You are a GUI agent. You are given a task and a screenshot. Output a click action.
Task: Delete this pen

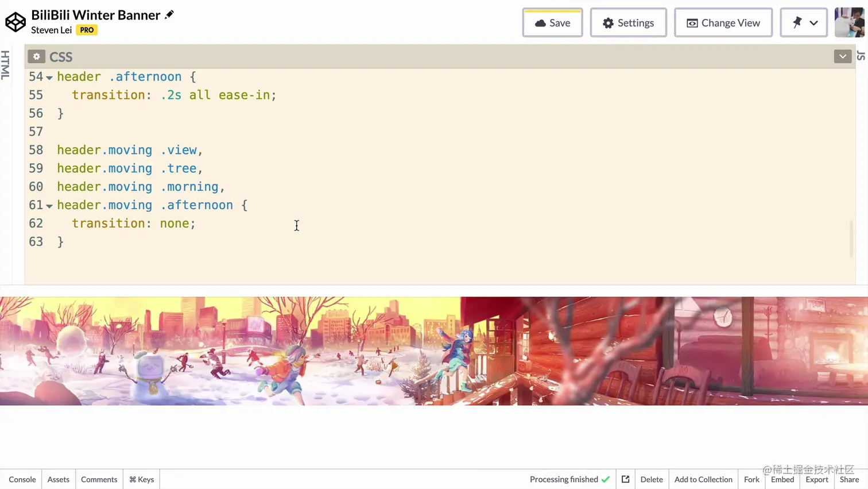point(652,479)
